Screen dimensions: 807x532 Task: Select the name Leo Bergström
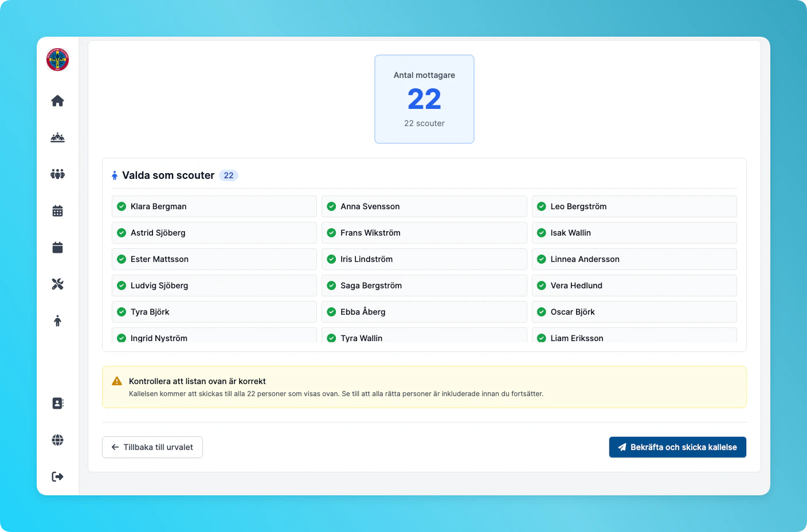(x=578, y=206)
